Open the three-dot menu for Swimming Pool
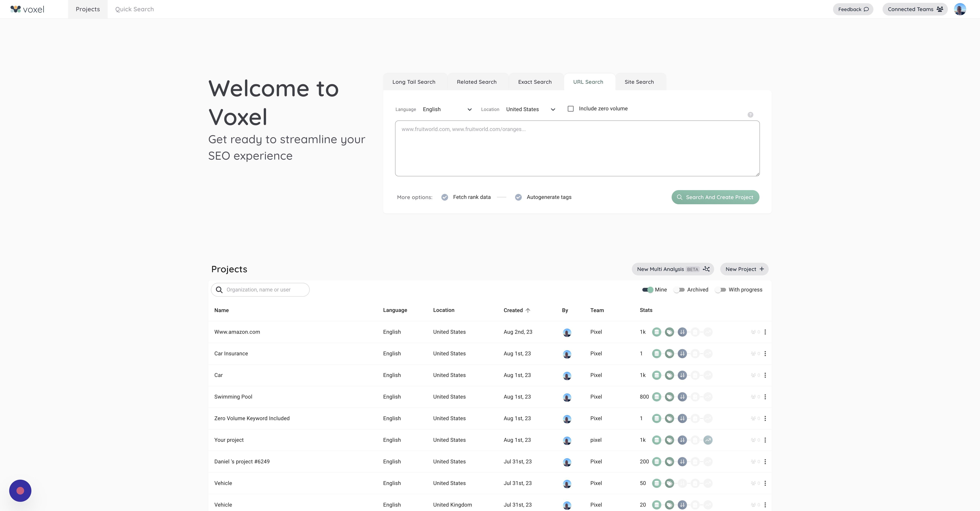This screenshot has width=980, height=511. tap(765, 397)
